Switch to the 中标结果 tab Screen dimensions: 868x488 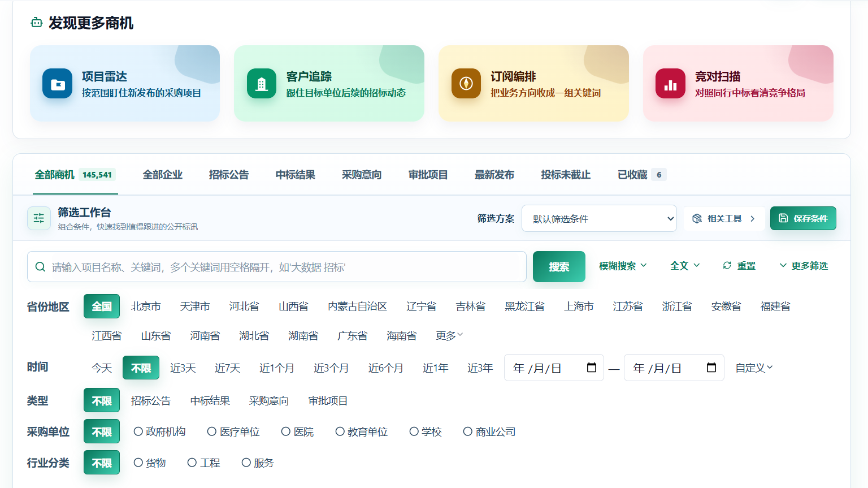pos(296,175)
